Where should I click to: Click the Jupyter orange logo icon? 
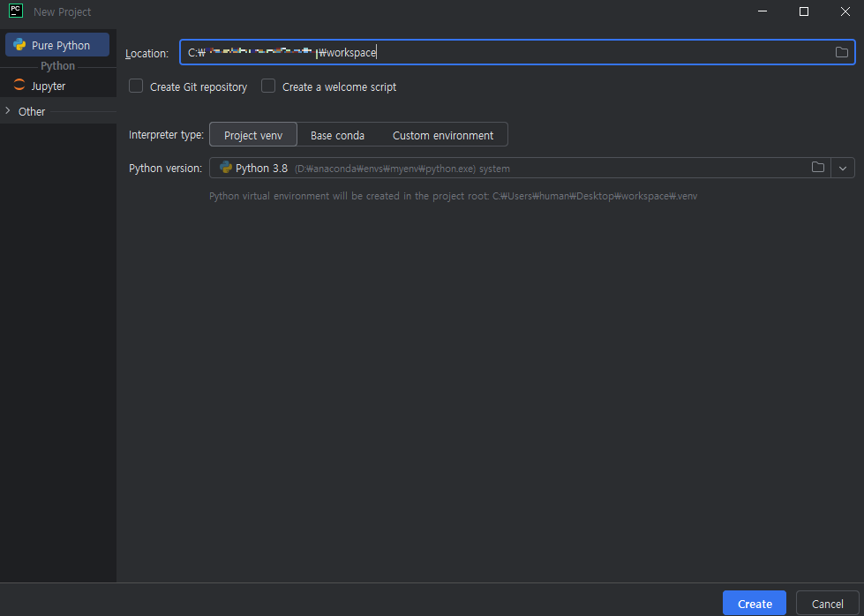19,85
